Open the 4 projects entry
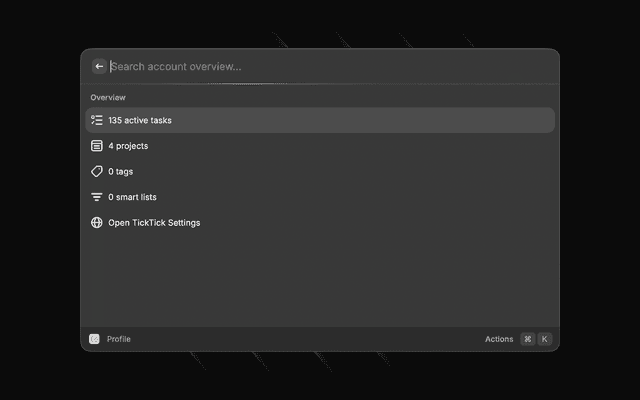640x400 pixels. (320, 146)
